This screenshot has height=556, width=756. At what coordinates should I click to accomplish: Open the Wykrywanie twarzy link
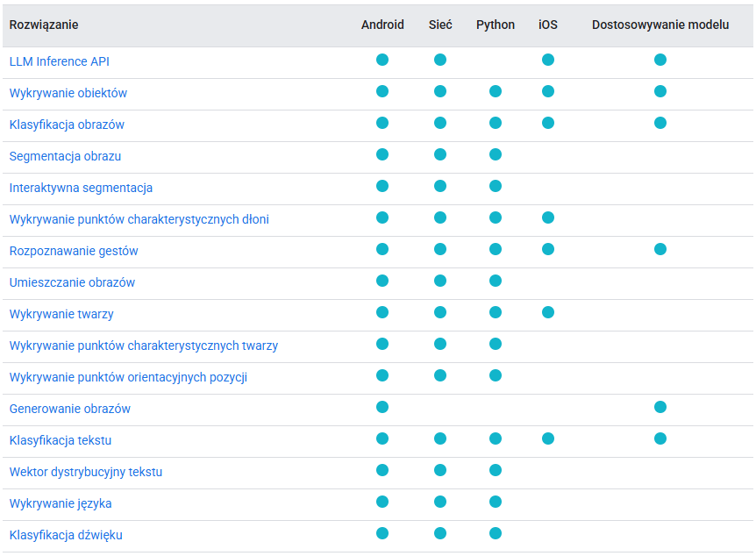click(x=61, y=315)
